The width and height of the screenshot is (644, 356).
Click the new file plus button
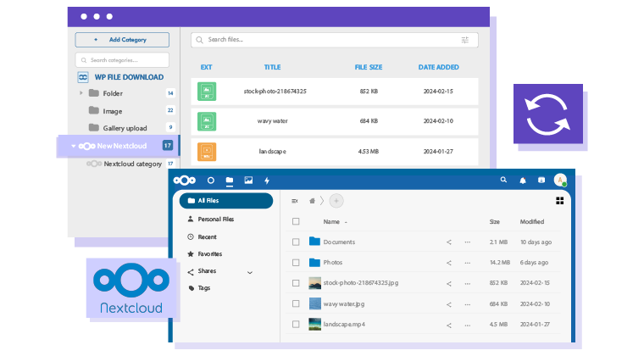336,201
